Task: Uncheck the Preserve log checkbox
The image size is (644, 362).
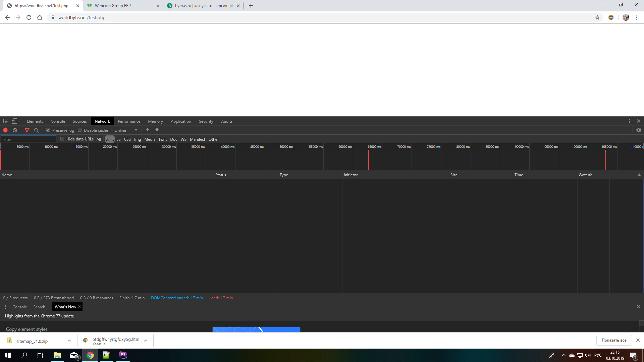Action: point(48,130)
